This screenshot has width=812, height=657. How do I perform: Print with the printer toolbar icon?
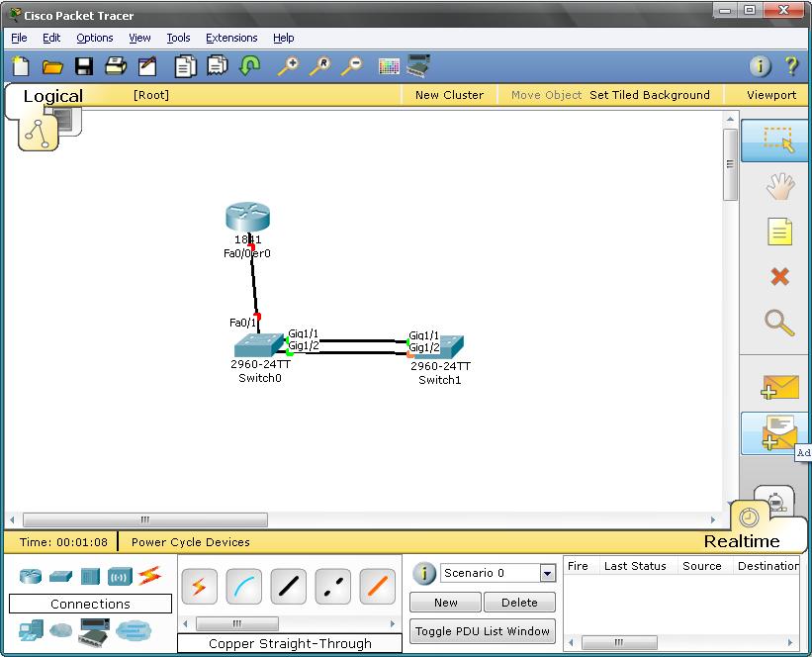tap(116, 66)
